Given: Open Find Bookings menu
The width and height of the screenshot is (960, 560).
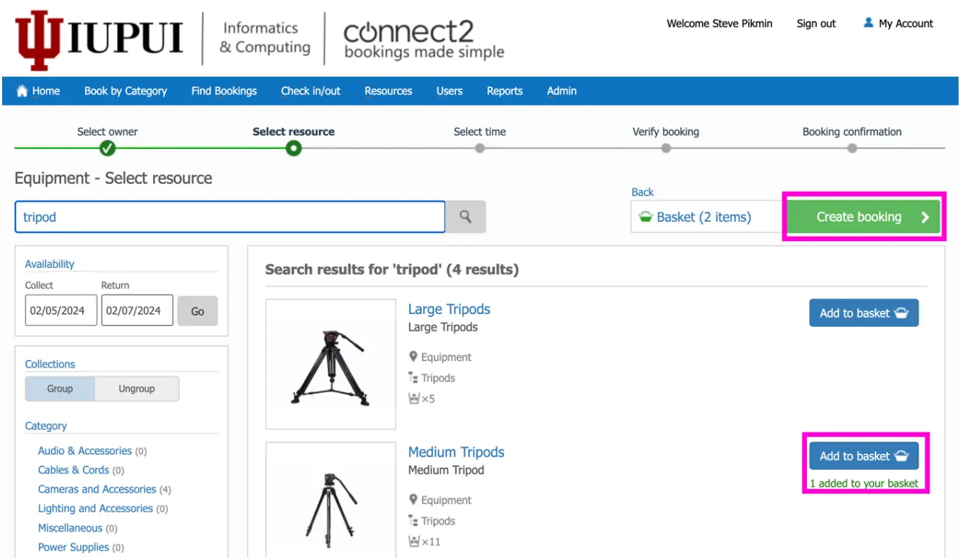Looking at the screenshot, I should [x=224, y=91].
